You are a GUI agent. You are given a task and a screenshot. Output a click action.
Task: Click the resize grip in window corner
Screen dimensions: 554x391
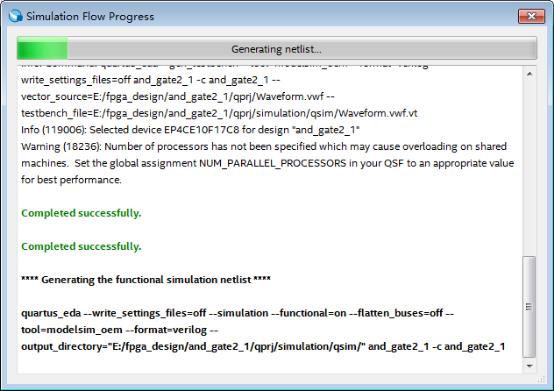[x=541, y=379]
